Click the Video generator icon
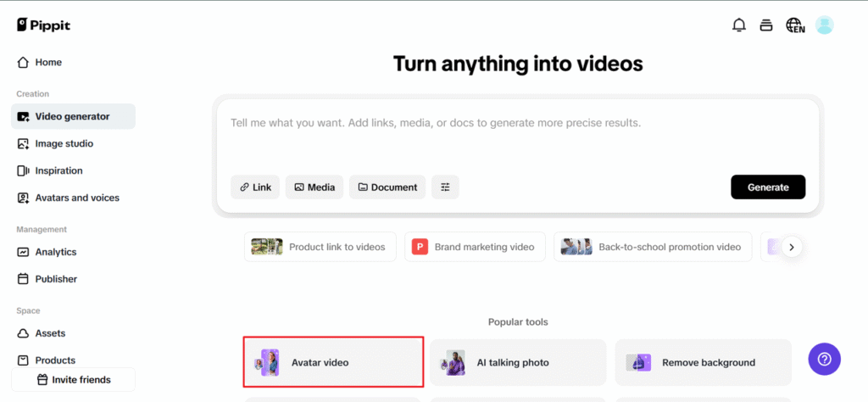 click(23, 116)
